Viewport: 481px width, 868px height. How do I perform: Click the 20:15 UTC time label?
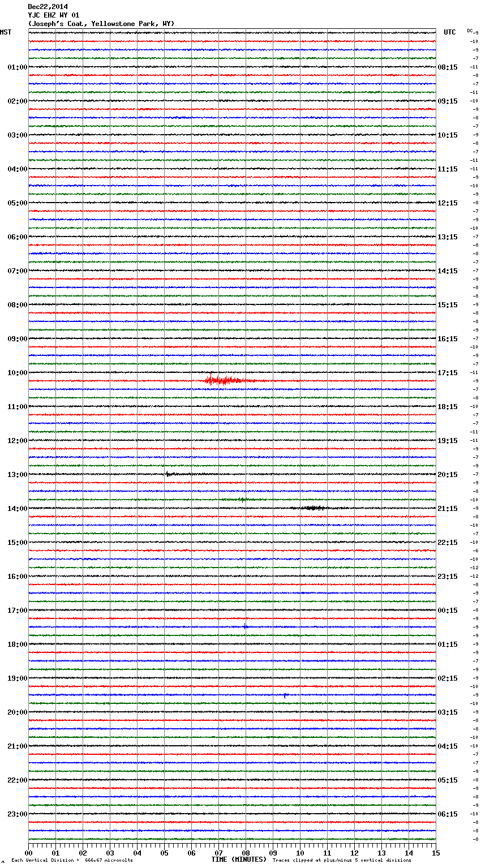448,475
